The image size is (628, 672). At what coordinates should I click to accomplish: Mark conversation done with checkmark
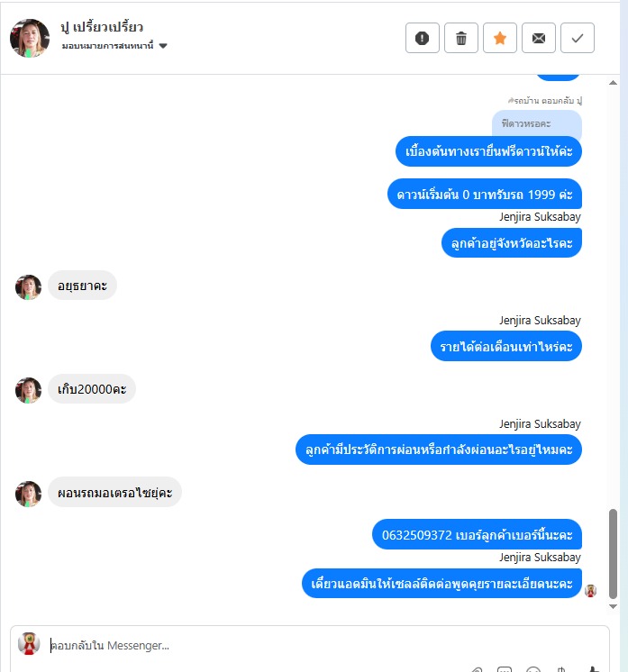coord(578,38)
